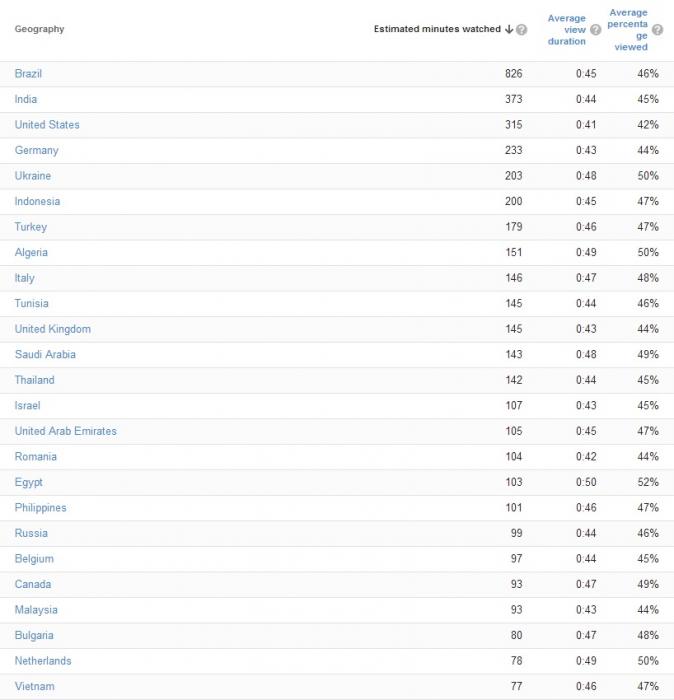Open India country details
674x700 pixels.
pyautogui.click(x=26, y=99)
